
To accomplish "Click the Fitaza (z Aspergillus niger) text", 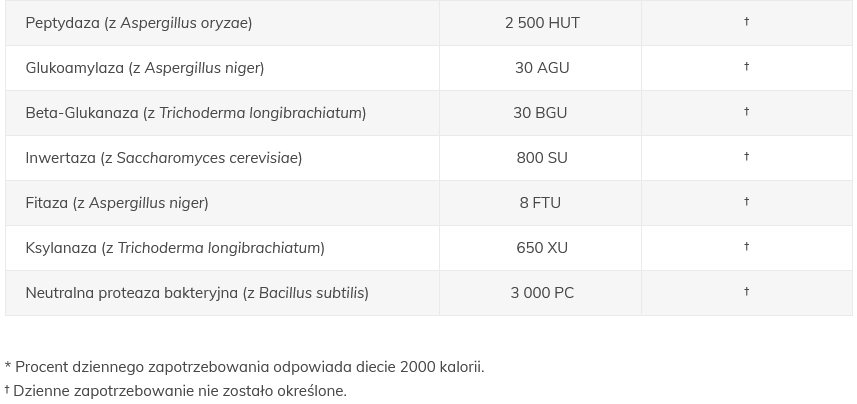I will pyautogui.click(x=116, y=203).
